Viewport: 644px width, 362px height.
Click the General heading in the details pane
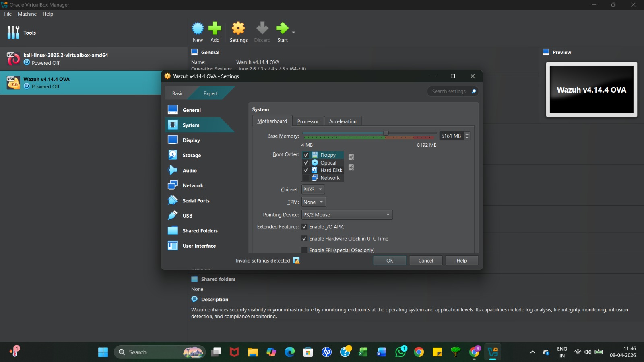click(210, 52)
